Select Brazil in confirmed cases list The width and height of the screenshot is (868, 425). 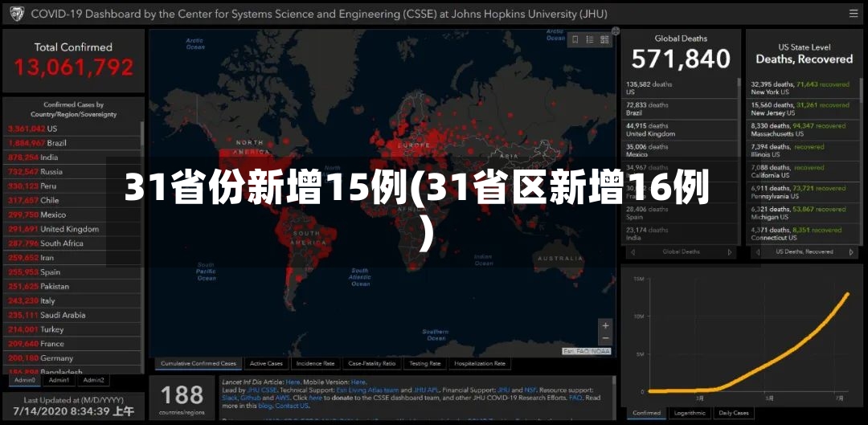(74, 143)
